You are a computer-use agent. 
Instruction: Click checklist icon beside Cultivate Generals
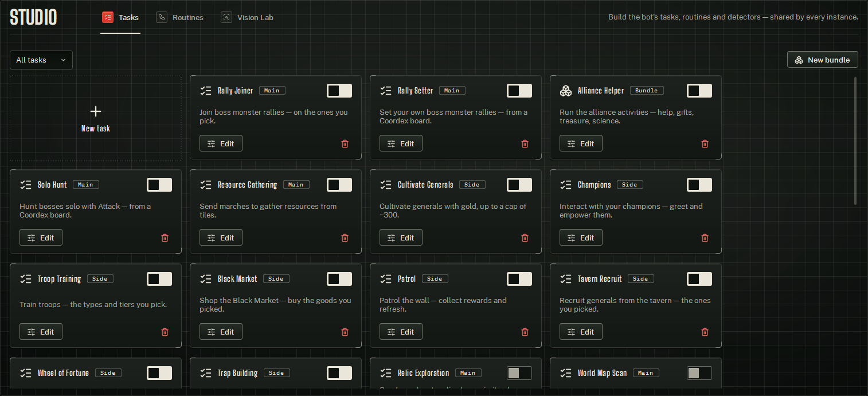[x=385, y=185]
